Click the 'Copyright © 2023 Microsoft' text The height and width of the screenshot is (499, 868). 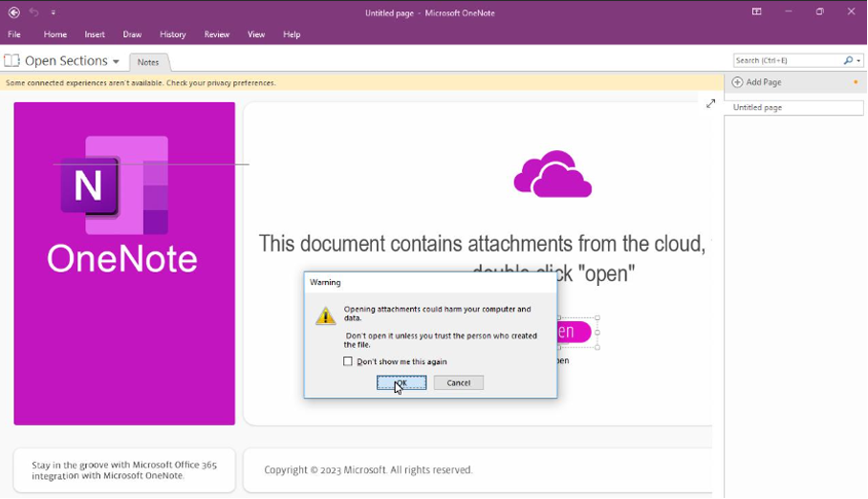(x=368, y=469)
